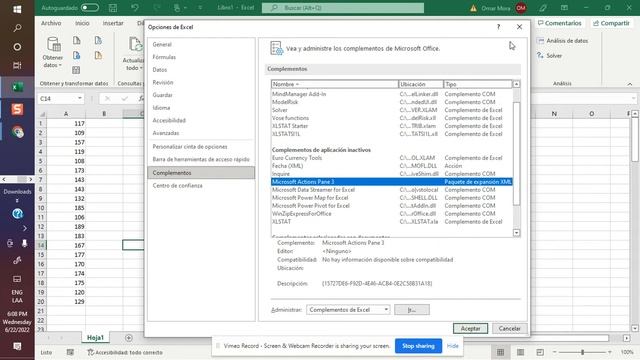
Task: Click Stop sharing button
Action: 418,346
